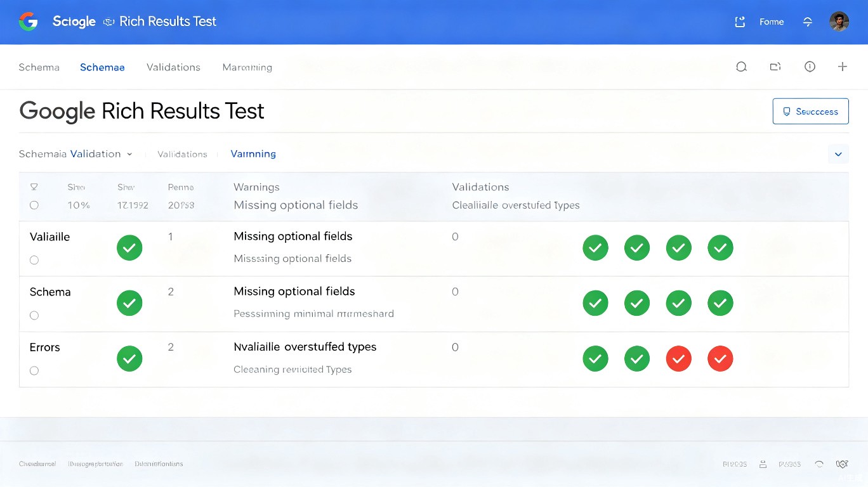Open the Schemaia Validation dropdown
Viewport: 868px width, 487px height.
tap(76, 154)
